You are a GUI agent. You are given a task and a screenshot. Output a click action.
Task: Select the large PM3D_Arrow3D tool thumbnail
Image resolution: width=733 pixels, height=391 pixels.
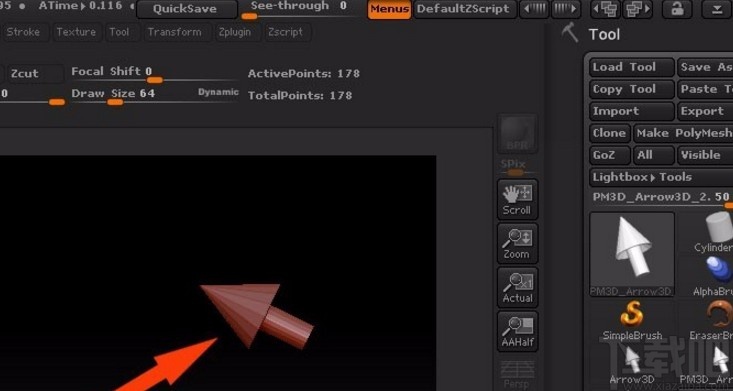click(x=632, y=254)
